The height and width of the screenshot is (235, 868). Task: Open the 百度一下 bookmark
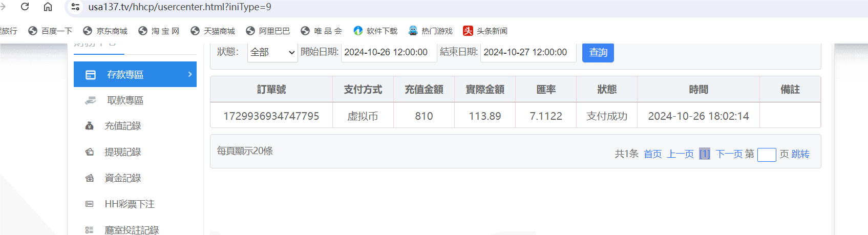click(50, 31)
